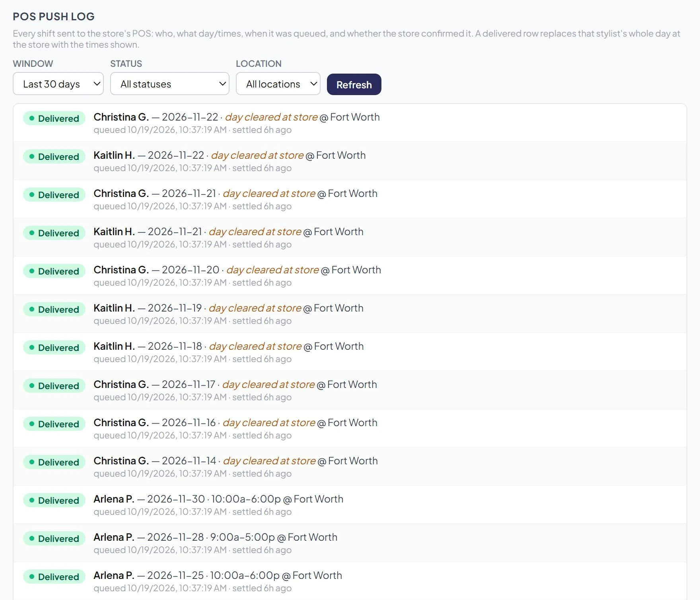Click the LOCATION filter label
700x600 pixels.
pos(259,64)
